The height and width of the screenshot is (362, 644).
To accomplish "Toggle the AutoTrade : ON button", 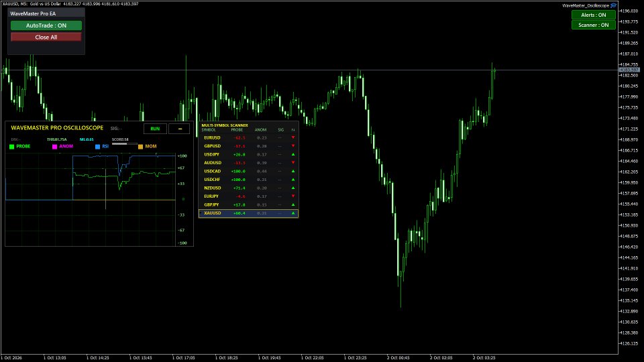I will [x=46, y=25].
